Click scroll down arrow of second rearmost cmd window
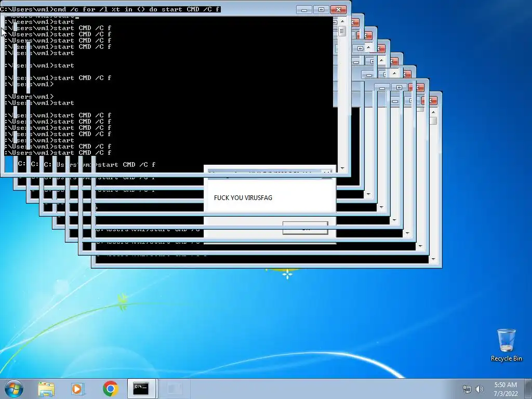This screenshot has height=399, width=532. click(420, 246)
